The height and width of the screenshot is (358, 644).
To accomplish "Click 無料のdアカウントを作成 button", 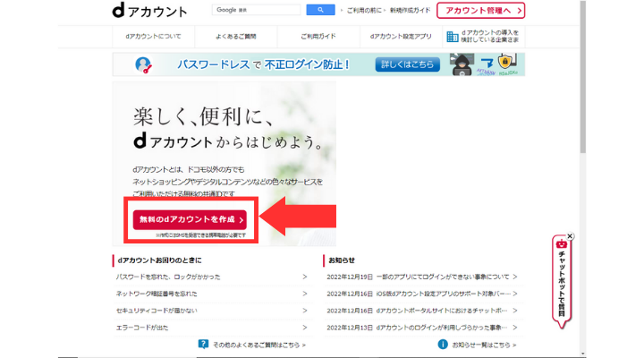I will pos(189,219).
